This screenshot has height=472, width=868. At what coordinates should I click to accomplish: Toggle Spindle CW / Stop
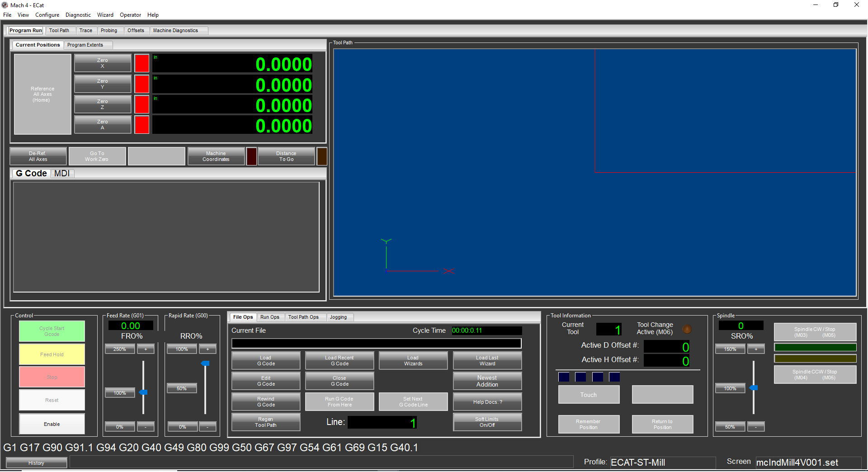coord(815,332)
